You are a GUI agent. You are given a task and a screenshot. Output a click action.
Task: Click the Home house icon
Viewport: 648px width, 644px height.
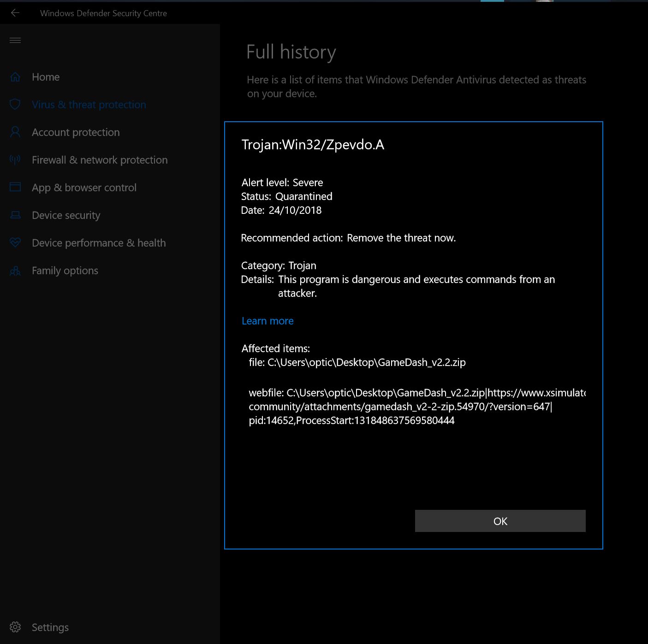(15, 77)
